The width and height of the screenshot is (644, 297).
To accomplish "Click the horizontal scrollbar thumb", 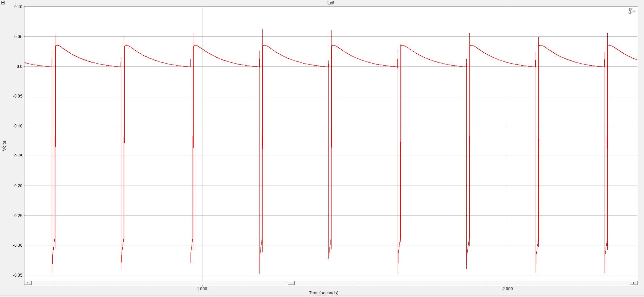I will (291, 283).
